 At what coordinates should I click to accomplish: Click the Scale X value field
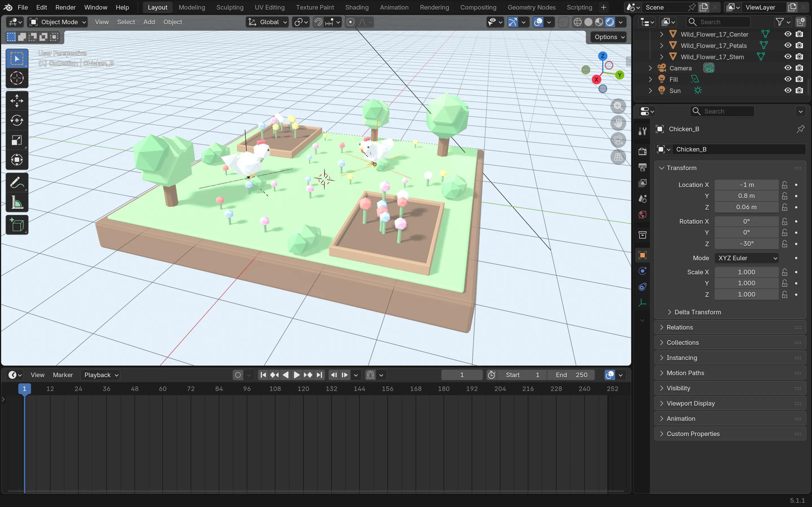pos(746,272)
